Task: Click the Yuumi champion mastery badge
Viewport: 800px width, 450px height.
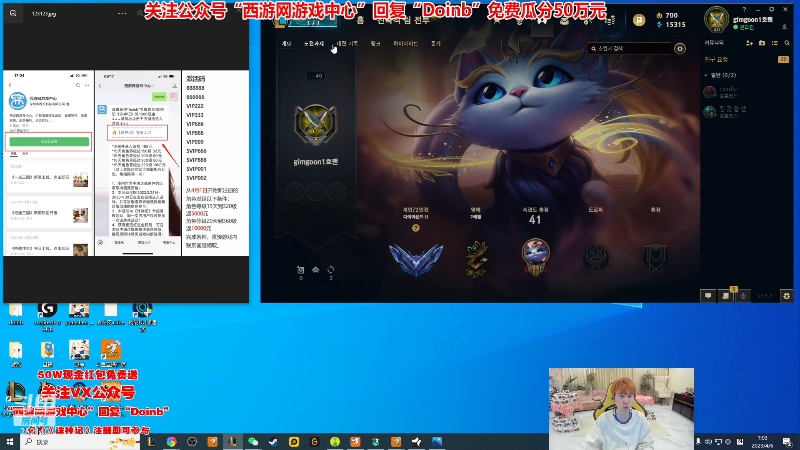Action: coord(535,257)
